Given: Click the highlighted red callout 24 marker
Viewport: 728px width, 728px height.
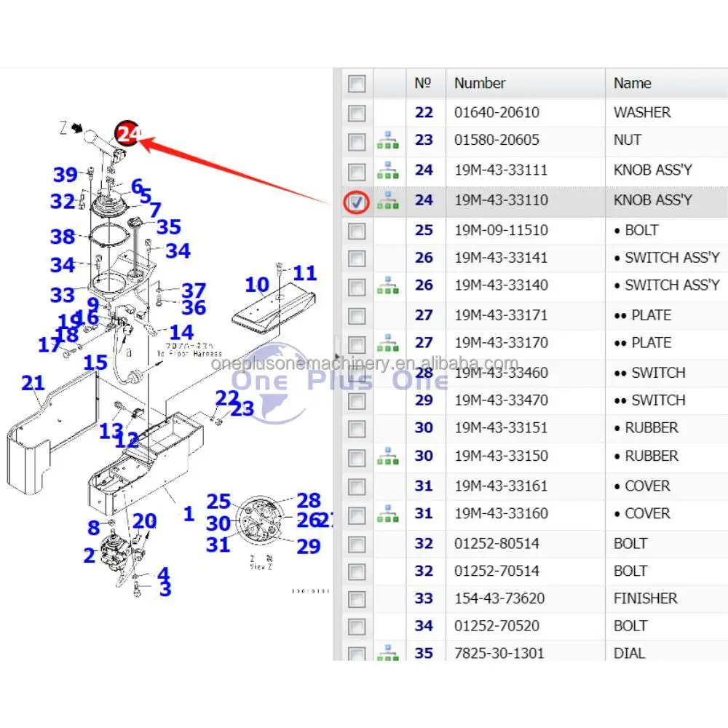Looking at the screenshot, I should coord(129,134).
